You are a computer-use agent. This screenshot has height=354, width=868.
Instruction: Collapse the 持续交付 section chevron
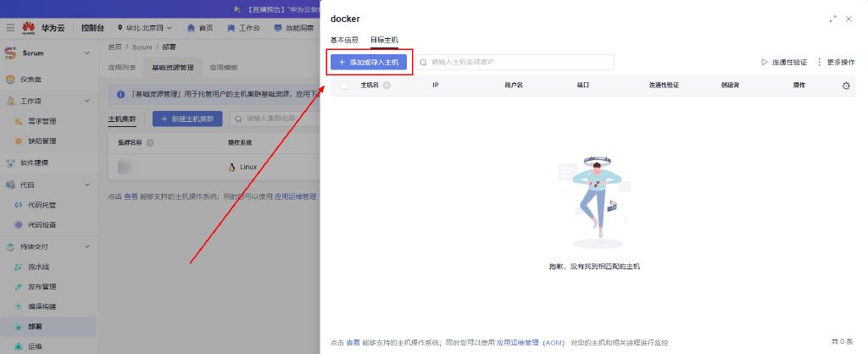[87, 246]
